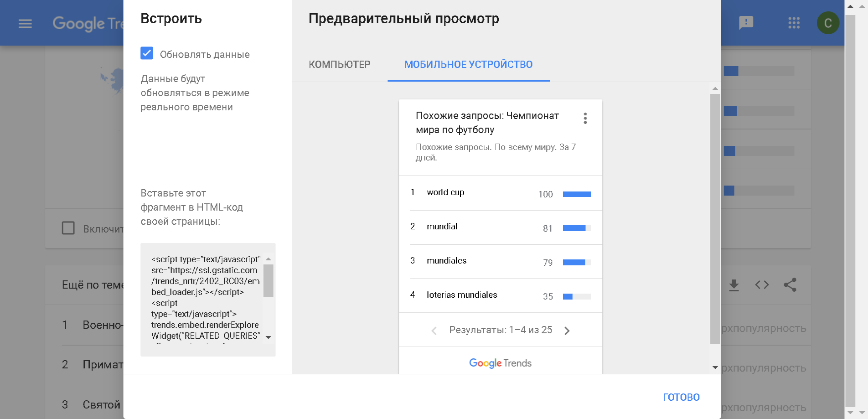
Task: Select the world cup query row
Action: (x=500, y=193)
